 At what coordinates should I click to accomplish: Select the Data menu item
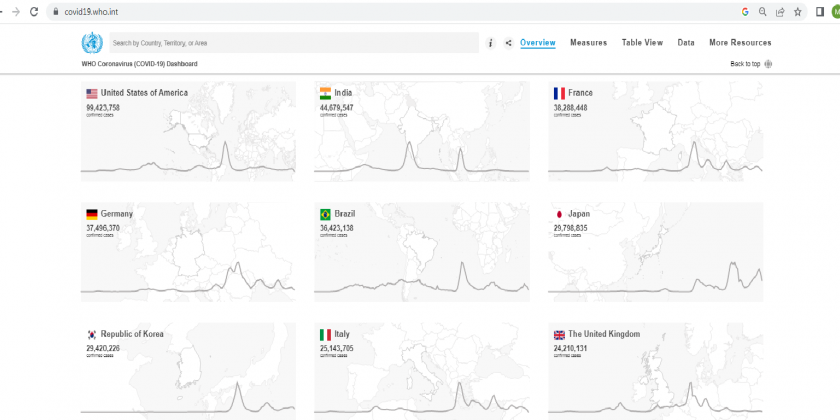point(686,43)
